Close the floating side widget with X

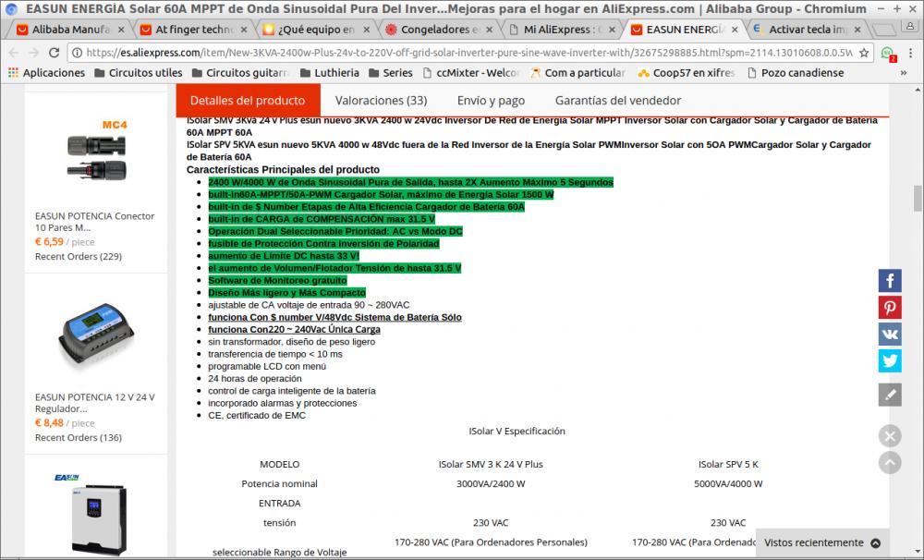click(x=890, y=436)
